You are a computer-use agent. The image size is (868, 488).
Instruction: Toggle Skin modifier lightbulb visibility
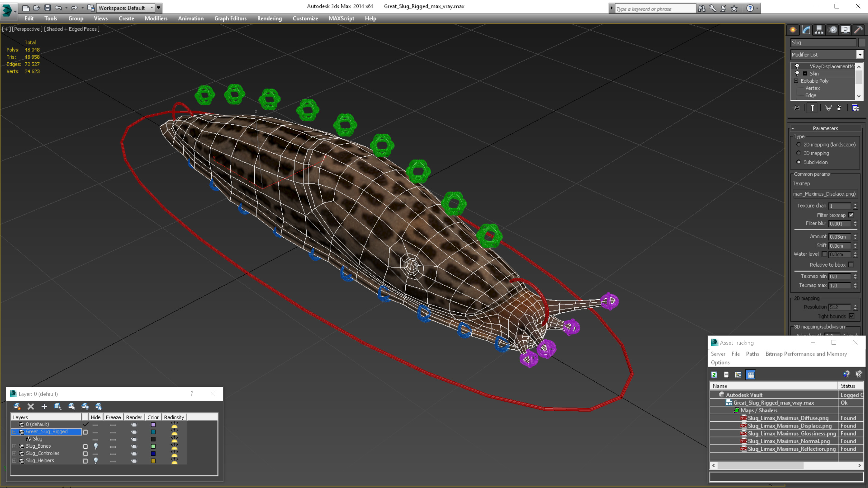(797, 74)
